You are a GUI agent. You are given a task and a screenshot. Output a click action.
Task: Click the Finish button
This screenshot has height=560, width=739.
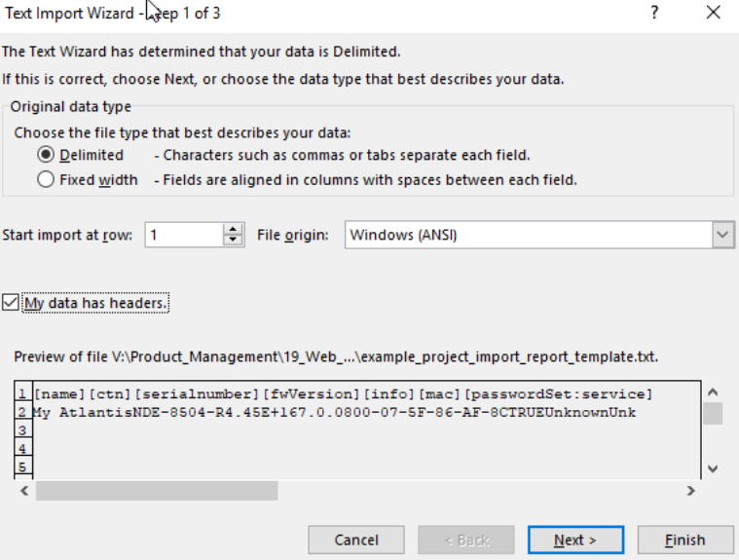tap(685, 540)
